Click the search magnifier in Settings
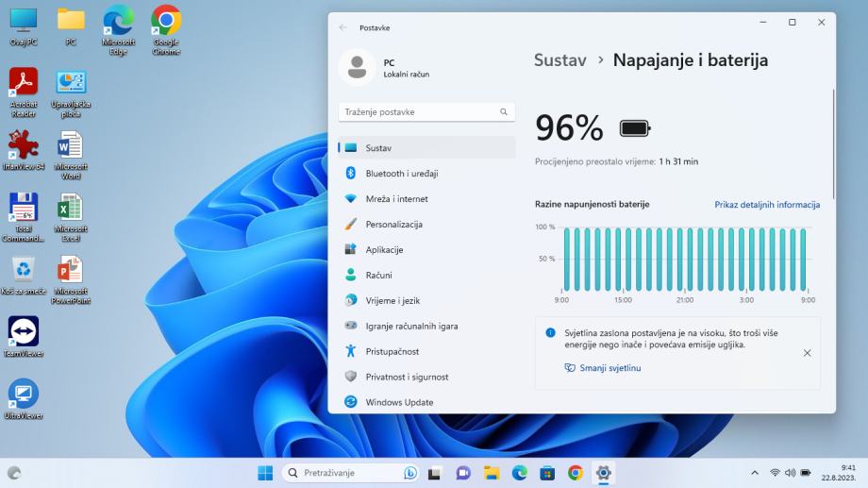The image size is (868, 488). [503, 112]
